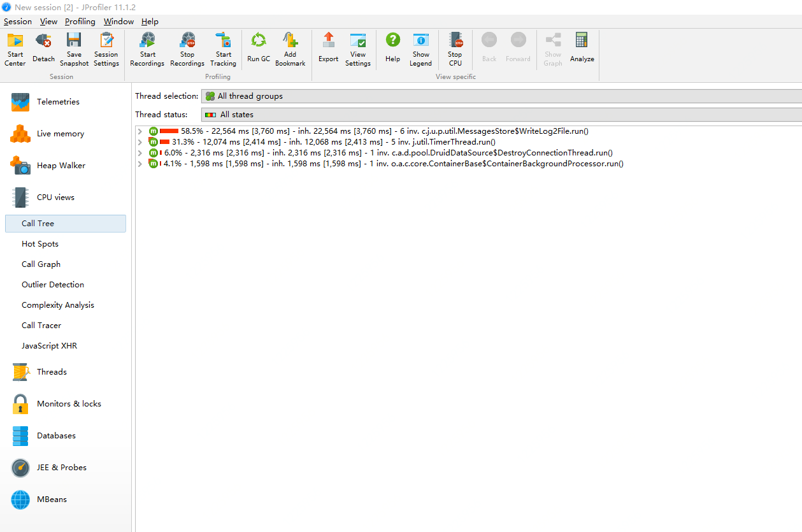Run GC from the toolbar
The height and width of the screenshot is (532, 802).
pos(259,49)
